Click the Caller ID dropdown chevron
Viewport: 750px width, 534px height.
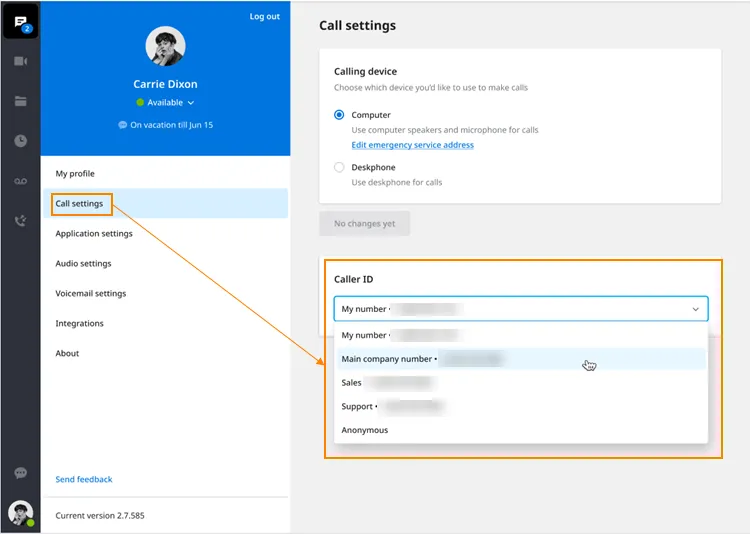click(x=695, y=309)
